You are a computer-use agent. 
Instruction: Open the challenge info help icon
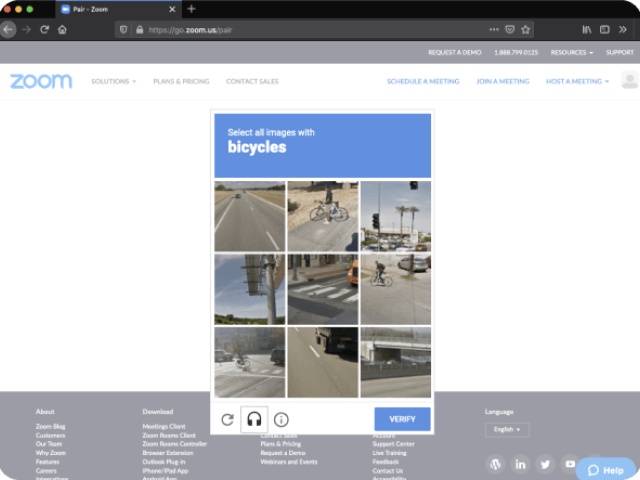(281, 419)
